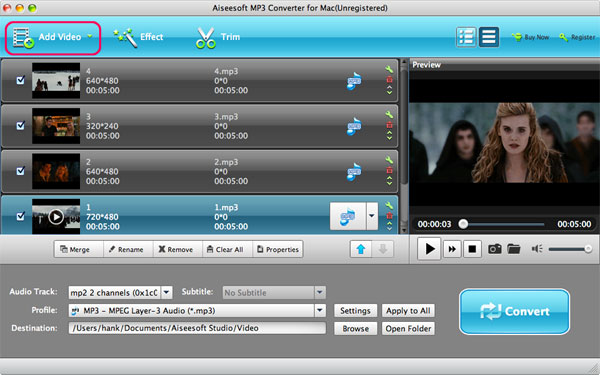Click the red delete icon on row 4

(x=389, y=80)
